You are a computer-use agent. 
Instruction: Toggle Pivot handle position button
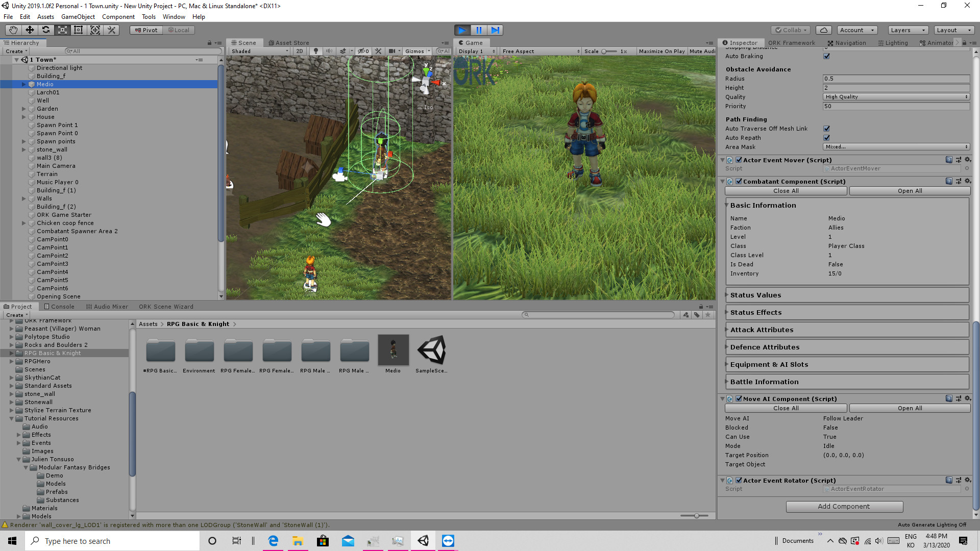(x=146, y=30)
